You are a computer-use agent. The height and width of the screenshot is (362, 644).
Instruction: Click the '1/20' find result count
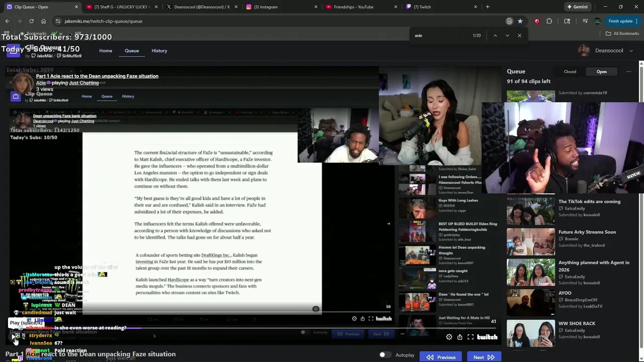476,35
